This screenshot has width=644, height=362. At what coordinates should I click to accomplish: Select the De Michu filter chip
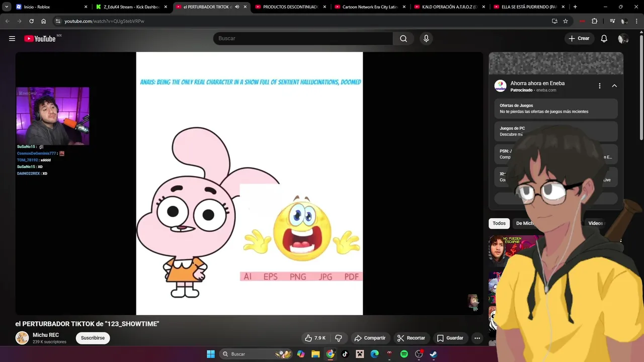click(x=525, y=223)
